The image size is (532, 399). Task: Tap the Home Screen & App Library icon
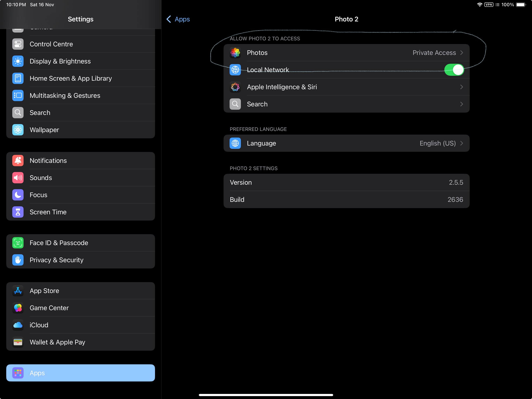click(x=18, y=78)
